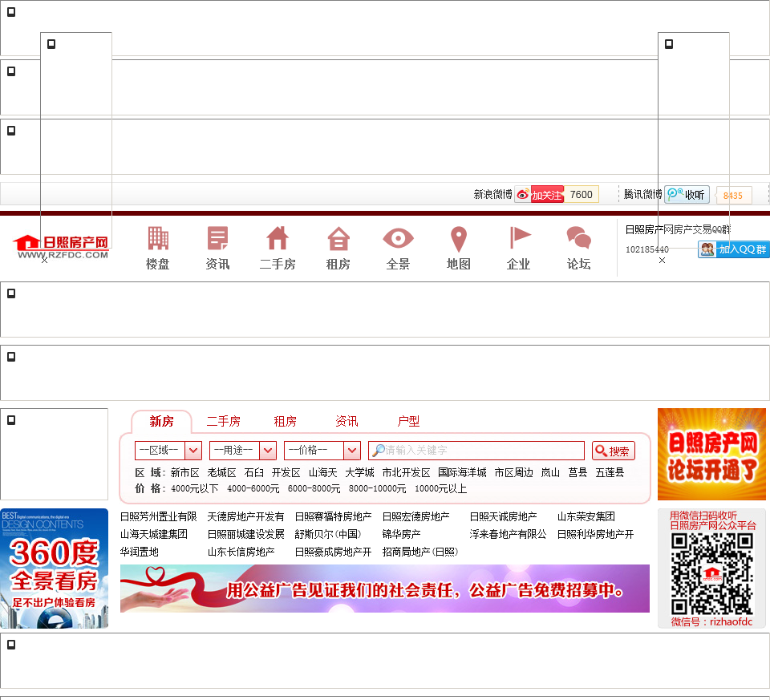Screen dimensions: 770x700
Task: View the 全景 eye icon
Action: coord(399,248)
